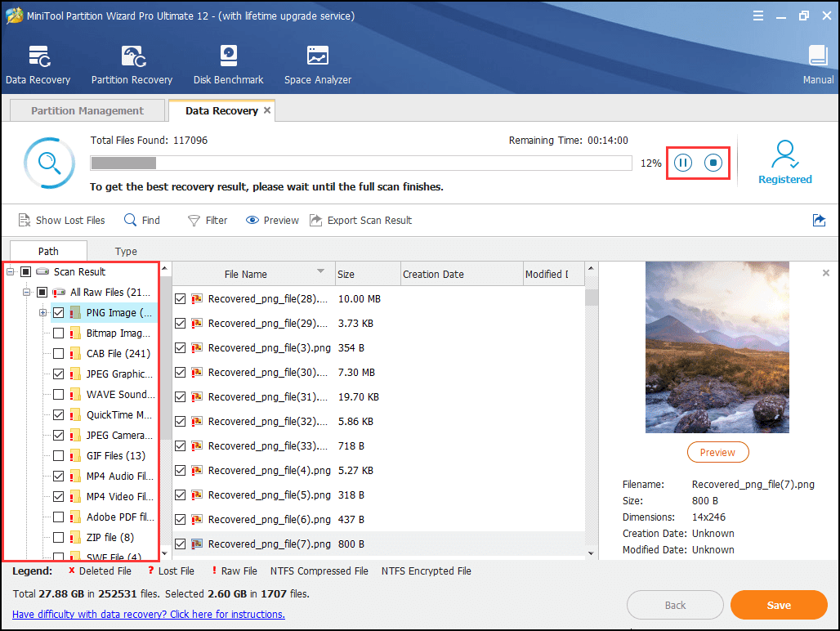Image resolution: width=840 pixels, height=631 pixels.
Task: Collapse the Scan Result tree node
Action: click(10, 271)
